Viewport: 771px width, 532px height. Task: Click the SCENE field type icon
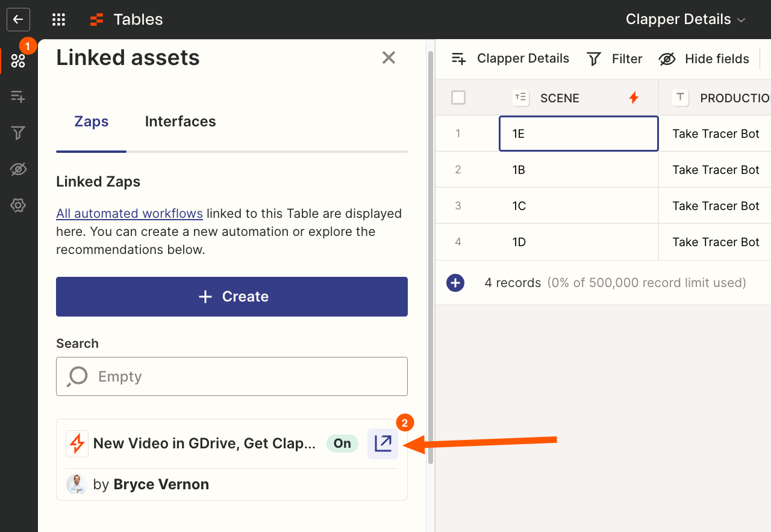(x=520, y=97)
